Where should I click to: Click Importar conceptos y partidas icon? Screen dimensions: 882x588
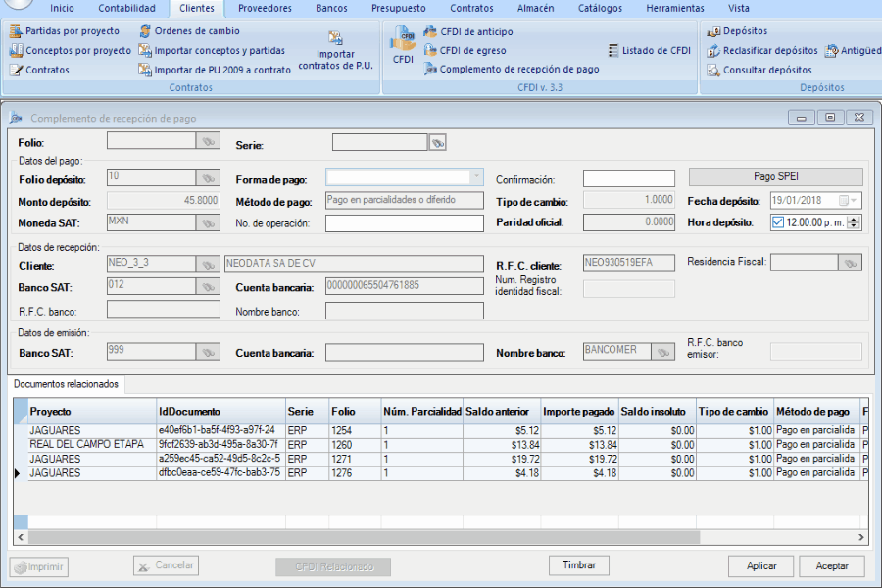click(145, 50)
